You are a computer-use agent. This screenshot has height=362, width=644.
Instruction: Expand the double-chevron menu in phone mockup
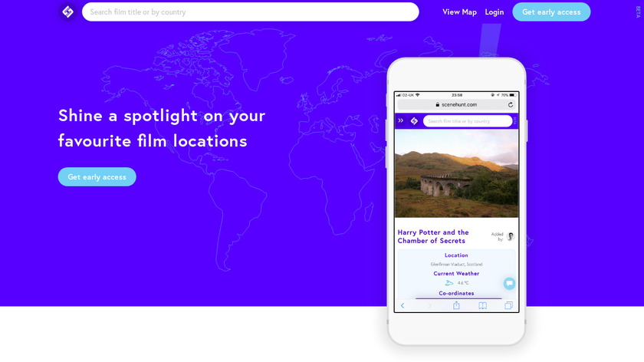[400, 121]
